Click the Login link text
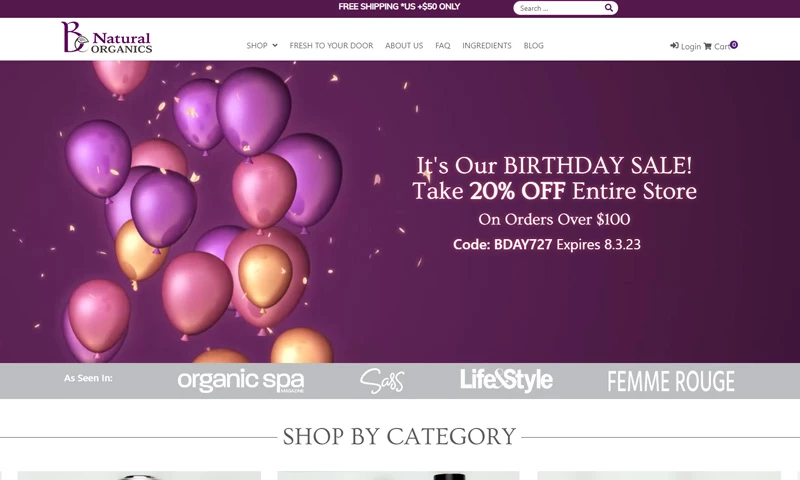 (x=691, y=46)
